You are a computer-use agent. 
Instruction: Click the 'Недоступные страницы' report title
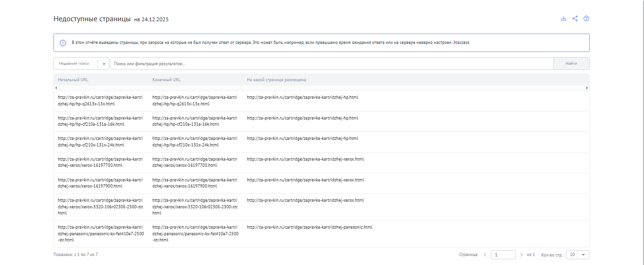(92, 19)
